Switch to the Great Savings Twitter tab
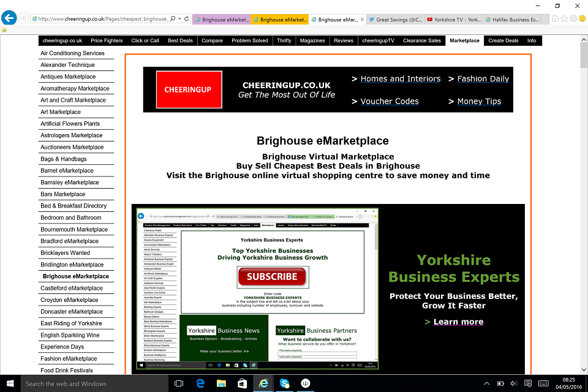588x392 pixels. pyautogui.click(x=396, y=20)
